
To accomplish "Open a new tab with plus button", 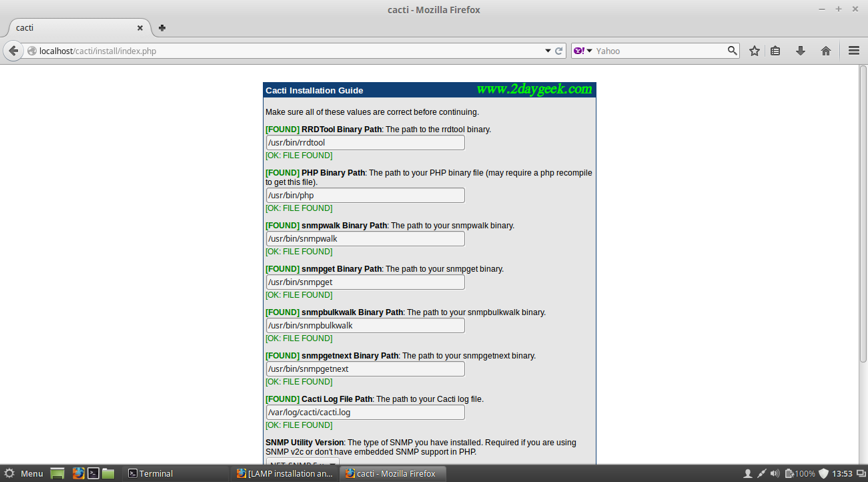I will click(162, 28).
